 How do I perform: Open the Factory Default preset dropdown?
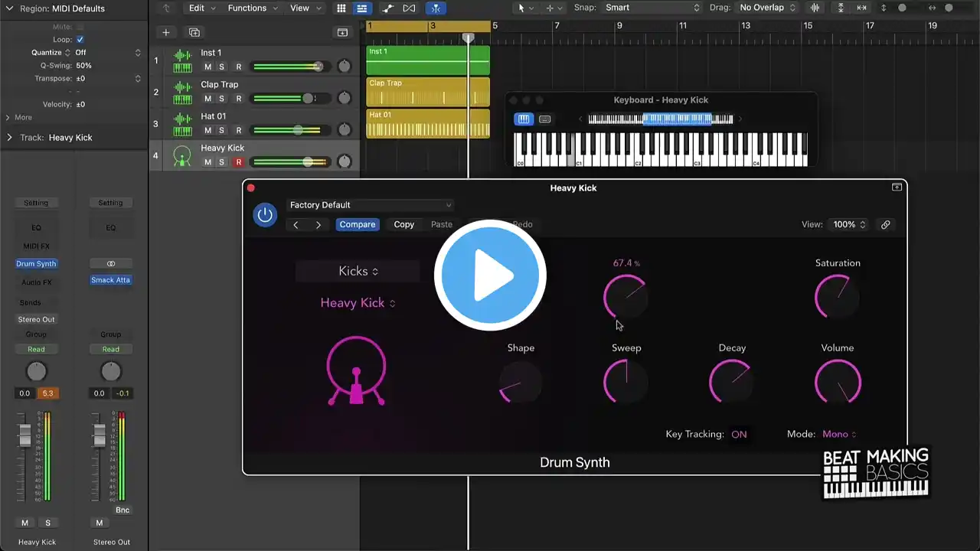click(x=371, y=205)
